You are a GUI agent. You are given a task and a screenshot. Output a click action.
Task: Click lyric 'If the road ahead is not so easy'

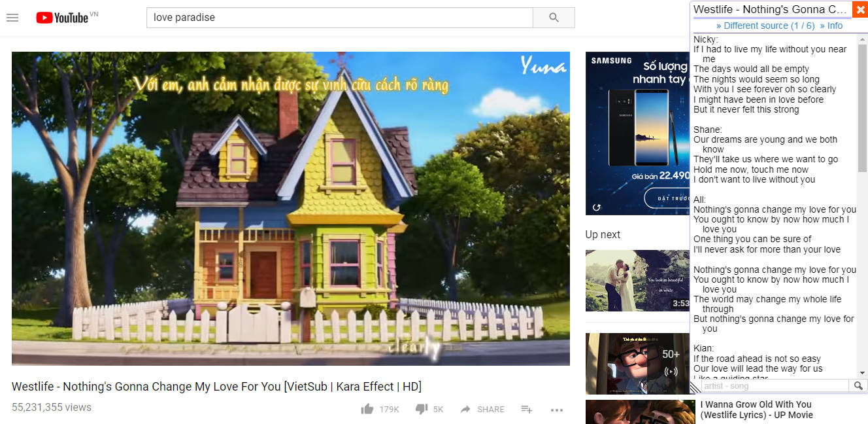click(757, 359)
